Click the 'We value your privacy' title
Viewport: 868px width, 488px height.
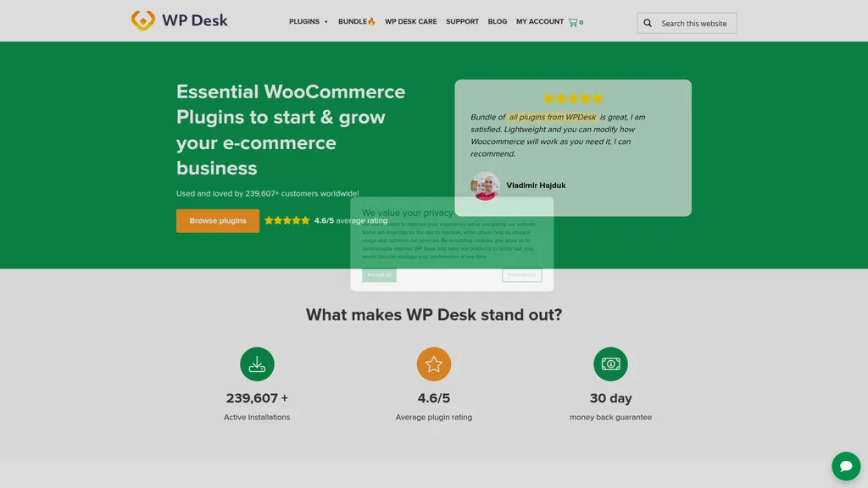click(408, 213)
